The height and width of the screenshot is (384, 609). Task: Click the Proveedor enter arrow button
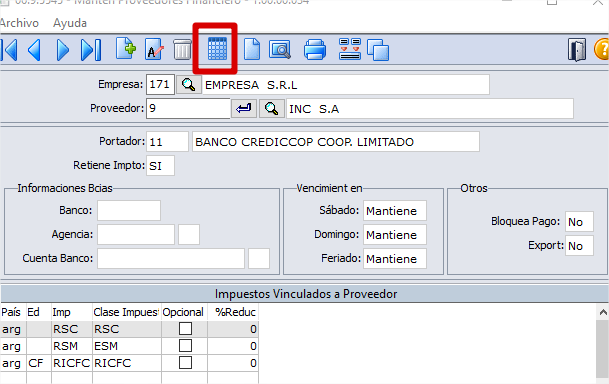(244, 108)
